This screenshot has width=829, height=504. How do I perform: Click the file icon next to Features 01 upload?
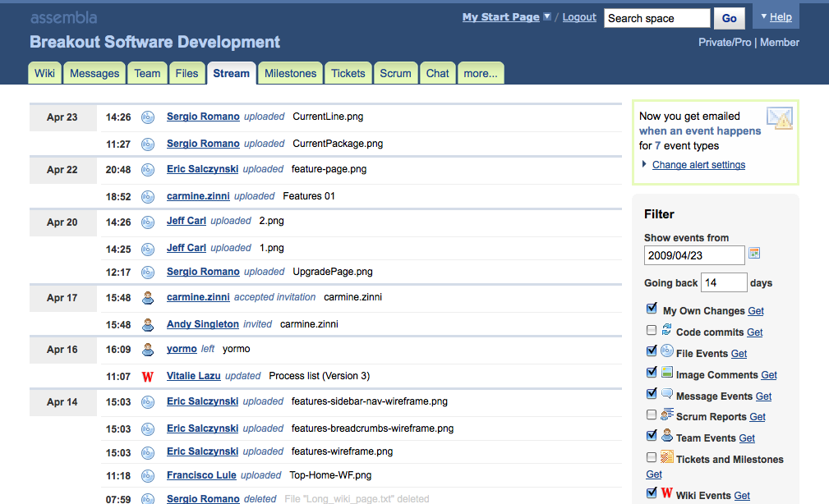[x=148, y=197]
